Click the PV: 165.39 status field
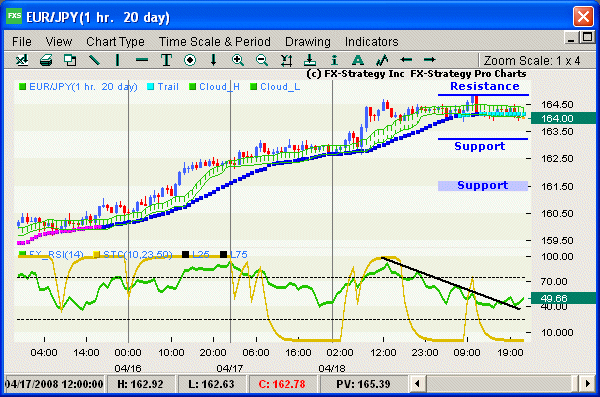 [363, 384]
